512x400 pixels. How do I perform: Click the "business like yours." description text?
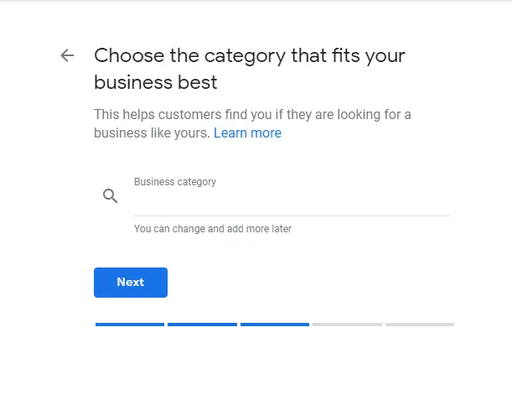tap(152, 133)
